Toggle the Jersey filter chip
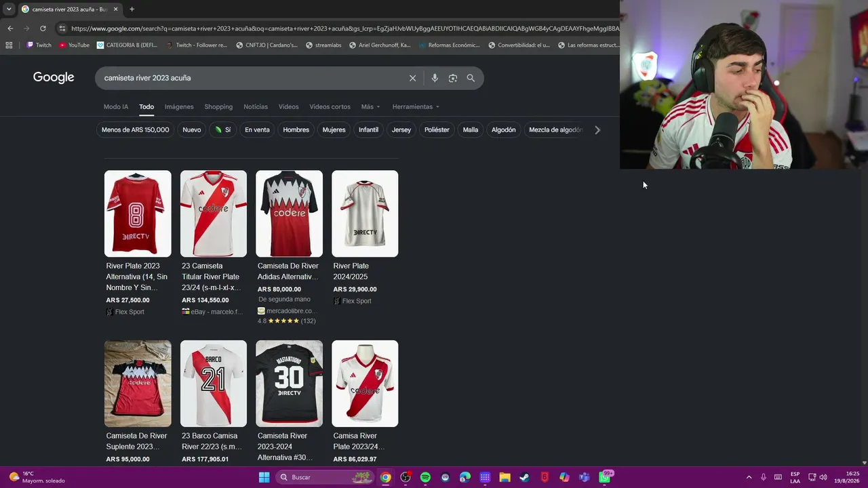The height and width of the screenshot is (488, 868). click(401, 129)
